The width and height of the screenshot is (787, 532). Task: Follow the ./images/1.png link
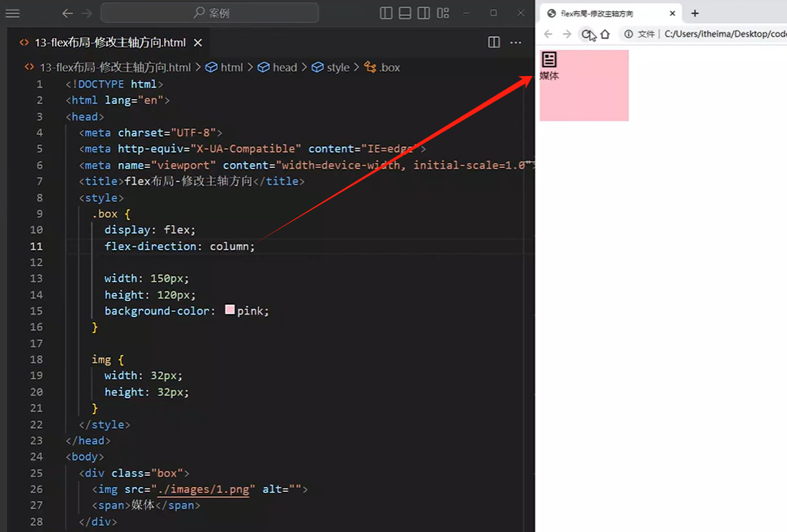(203, 489)
